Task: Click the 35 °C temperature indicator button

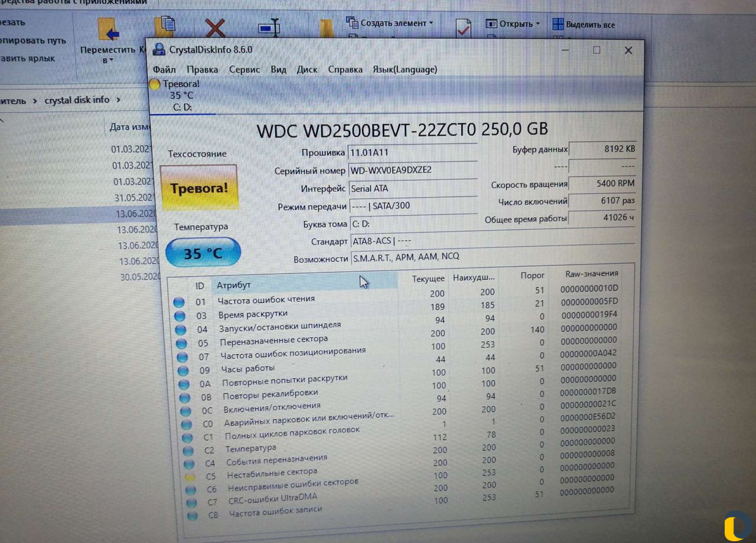Action: coord(203,253)
